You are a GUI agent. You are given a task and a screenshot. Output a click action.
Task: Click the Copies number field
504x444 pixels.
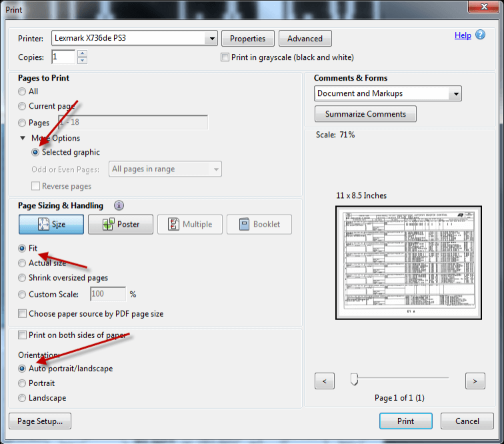click(x=63, y=57)
